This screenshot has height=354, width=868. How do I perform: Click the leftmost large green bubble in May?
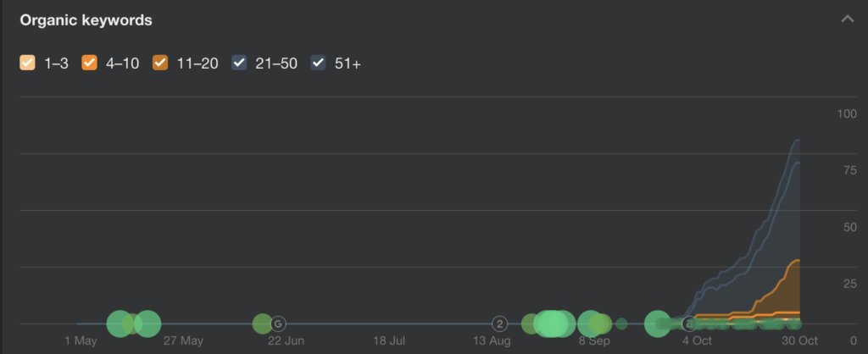point(119,324)
